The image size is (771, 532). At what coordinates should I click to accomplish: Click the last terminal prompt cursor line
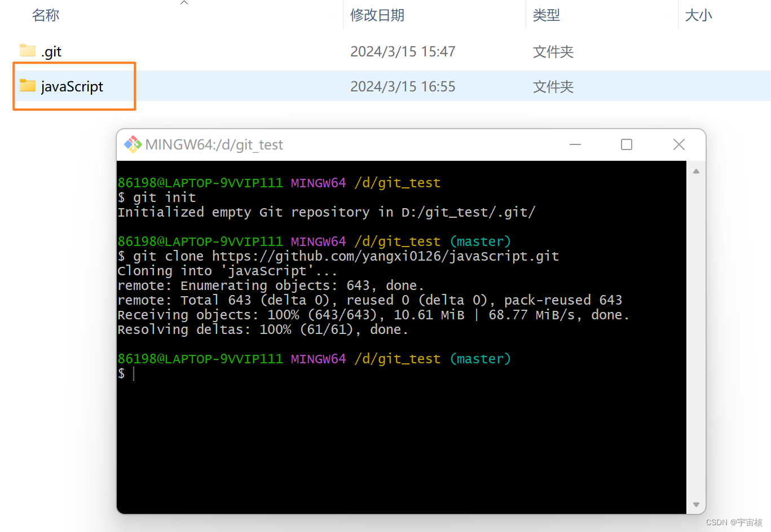(x=127, y=373)
